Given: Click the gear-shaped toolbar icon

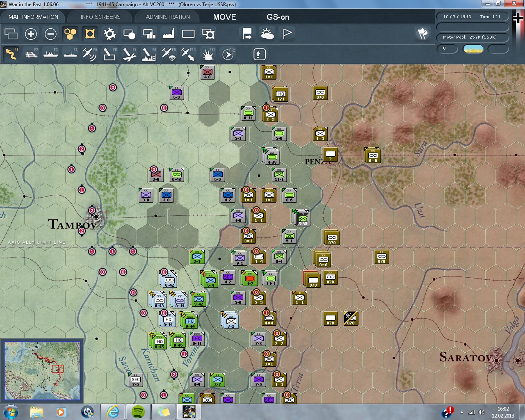Looking at the screenshot, I should 110,34.
